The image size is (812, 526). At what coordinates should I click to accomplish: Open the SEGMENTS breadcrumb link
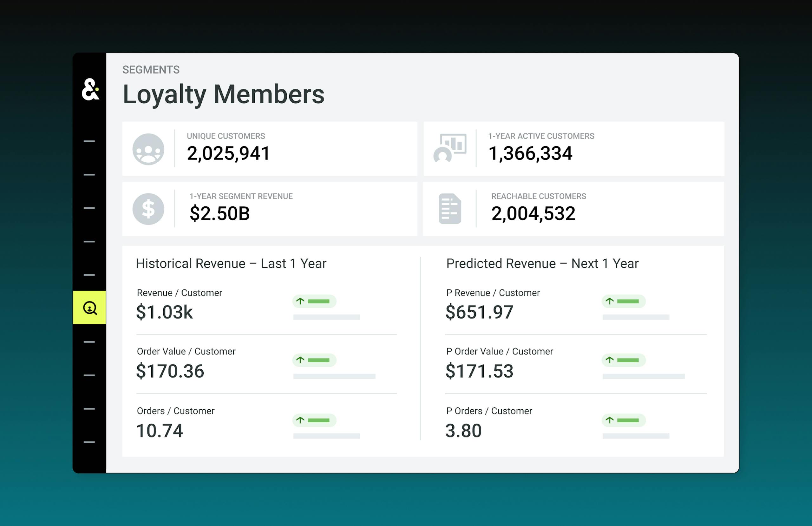pos(151,69)
